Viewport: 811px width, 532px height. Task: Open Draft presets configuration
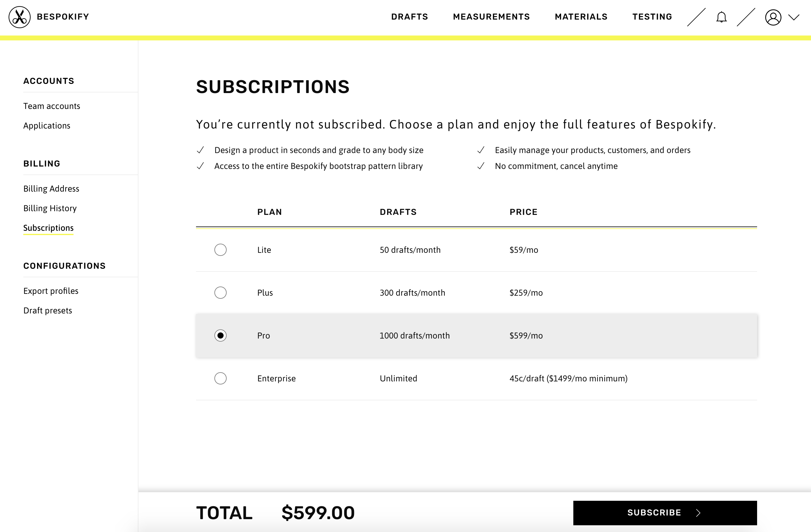(x=47, y=310)
